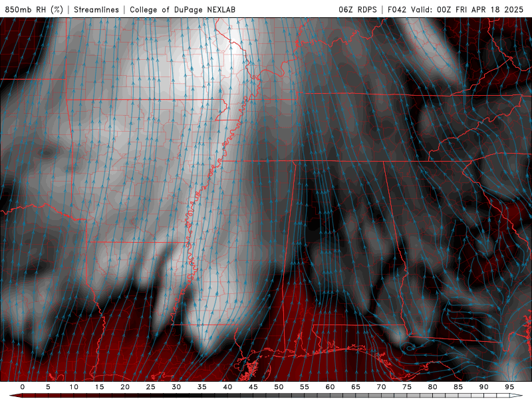Image resolution: width=532 pixels, height=399 pixels.
Task: Select the 0 value on the color scale
Action: (x=23, y=387)
